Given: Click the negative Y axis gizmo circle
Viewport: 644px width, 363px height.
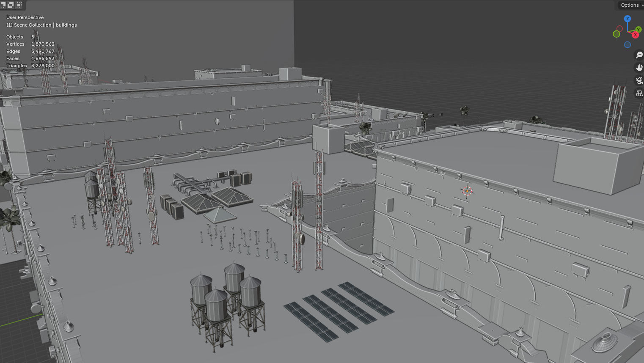Looking at the screenshot, I should [616, 34].
